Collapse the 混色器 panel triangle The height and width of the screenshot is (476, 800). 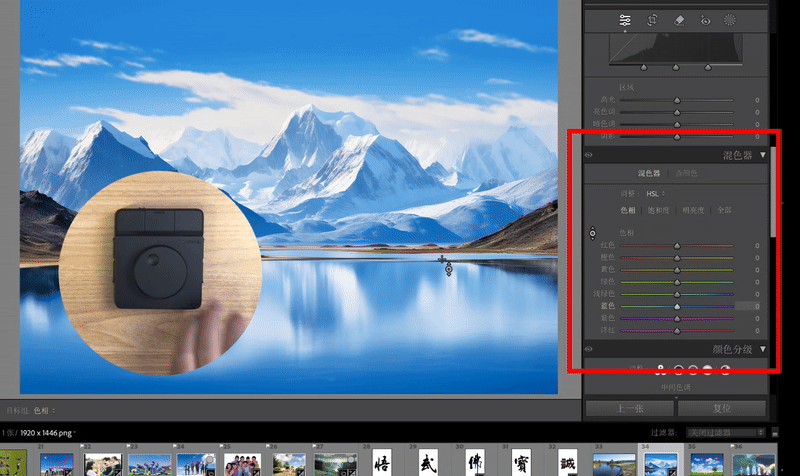(763, 155)
